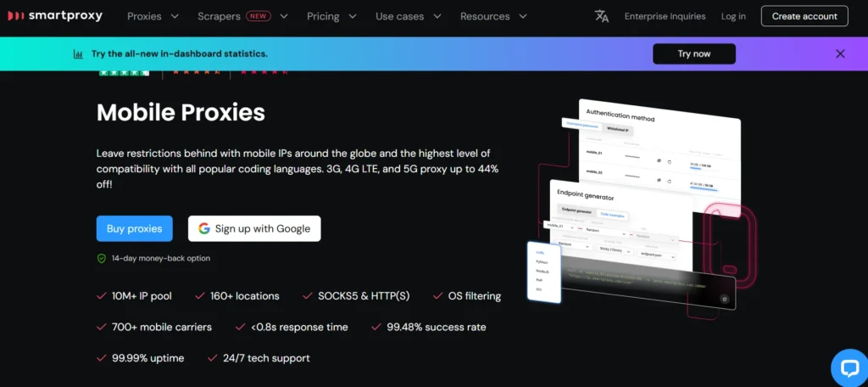
Task: Click the Mobile Proxies heading
Action: (181, 113)
